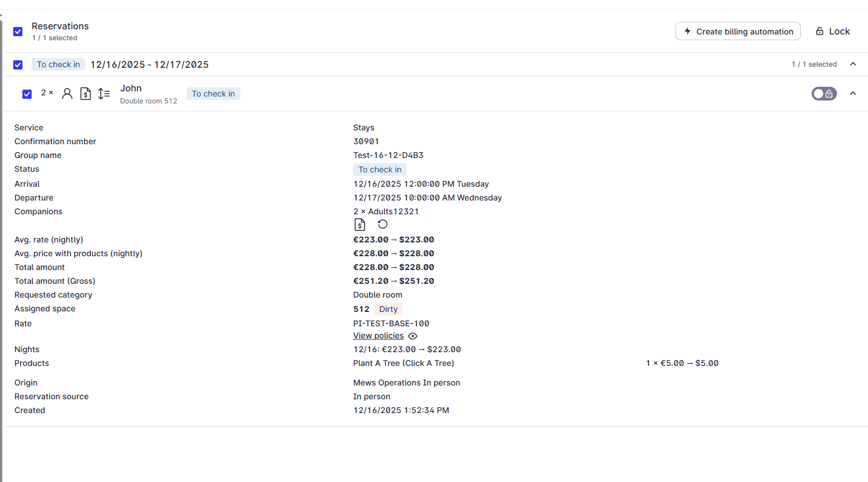Click the refresh icon next to the billing icon
This screenshot has width=868, height=482.
tap(382, 224)
